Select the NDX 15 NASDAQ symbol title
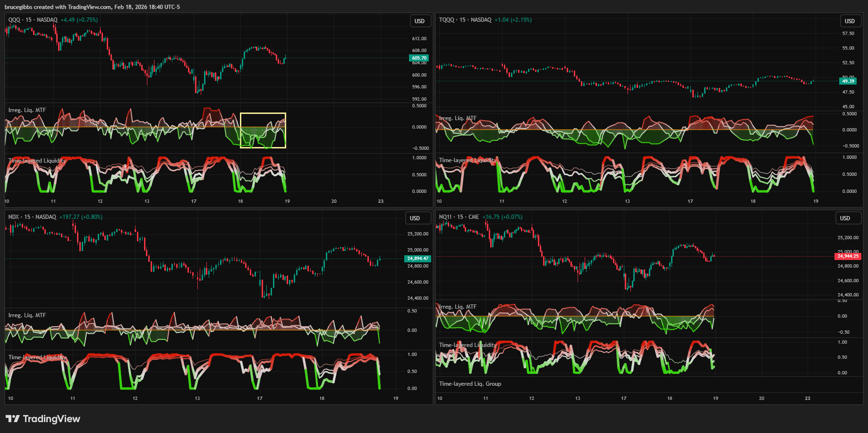The width and height of the screenshot is (868, 433). 32,217
